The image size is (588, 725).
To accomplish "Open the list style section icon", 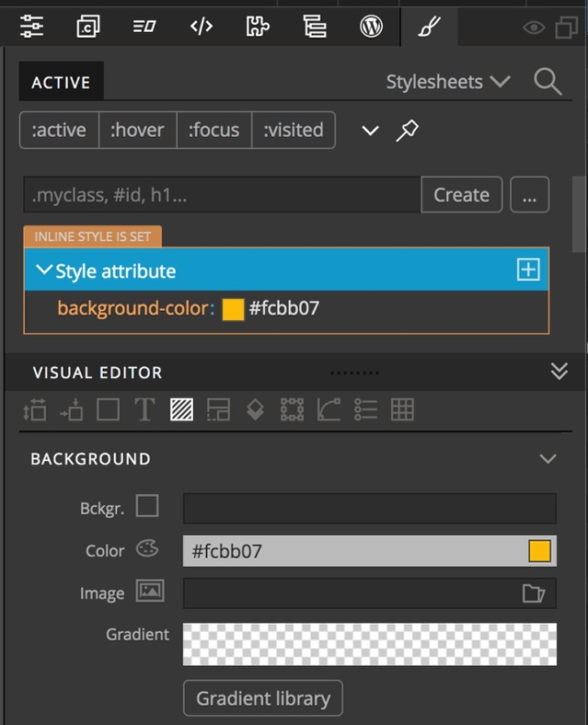I will (366, 409).
